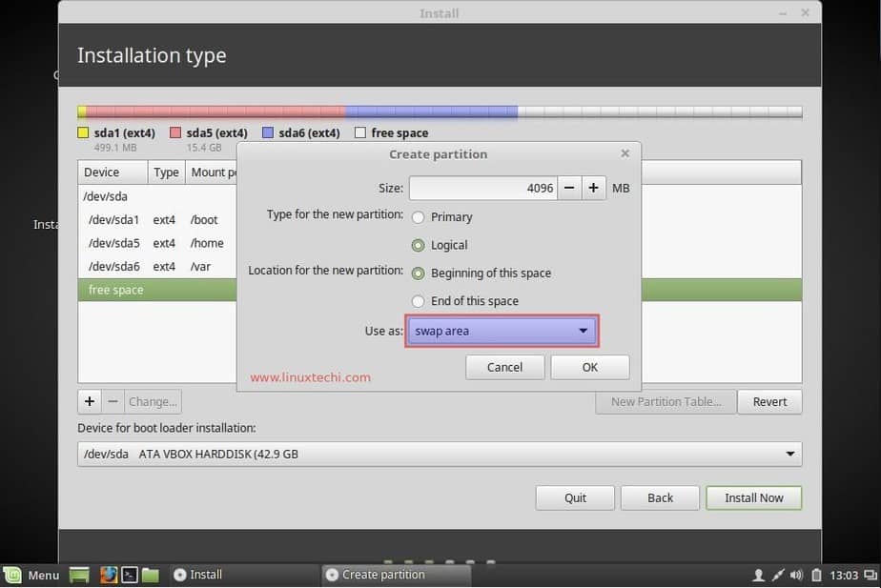
Task: Open the terminal emulator from the taskbar
Action: [129, 575]
